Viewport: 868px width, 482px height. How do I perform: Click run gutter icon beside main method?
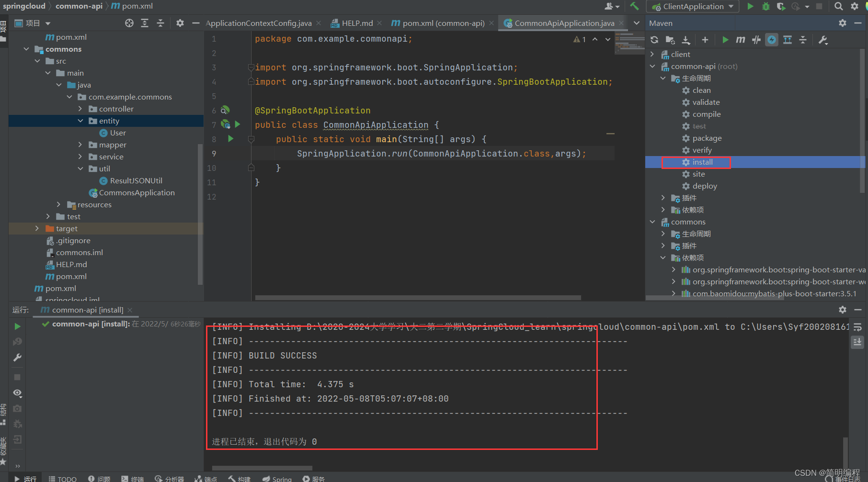point(230,139)
